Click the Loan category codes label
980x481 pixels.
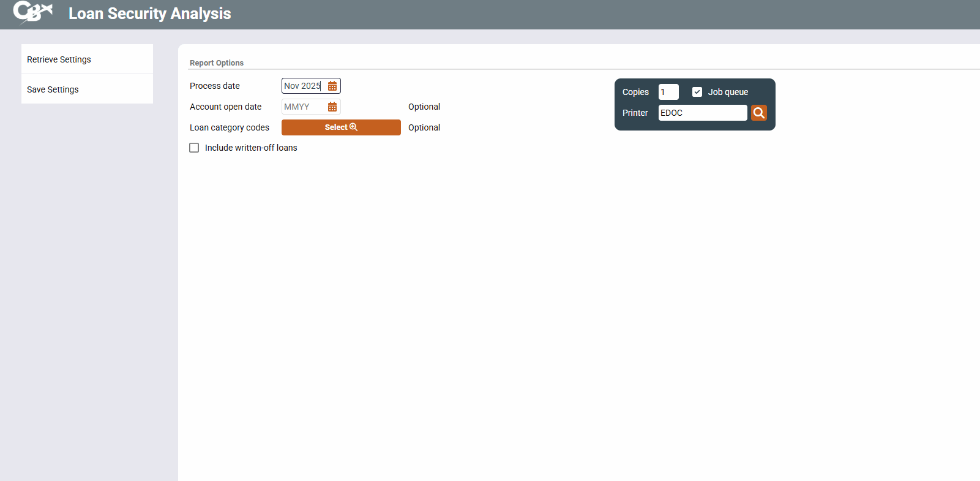point(230,127)
